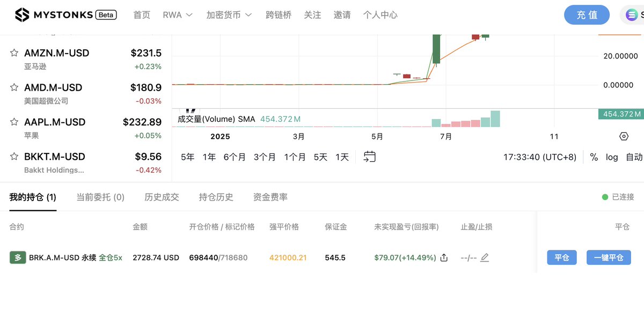Open 个人中心 user center

[380, 15]
